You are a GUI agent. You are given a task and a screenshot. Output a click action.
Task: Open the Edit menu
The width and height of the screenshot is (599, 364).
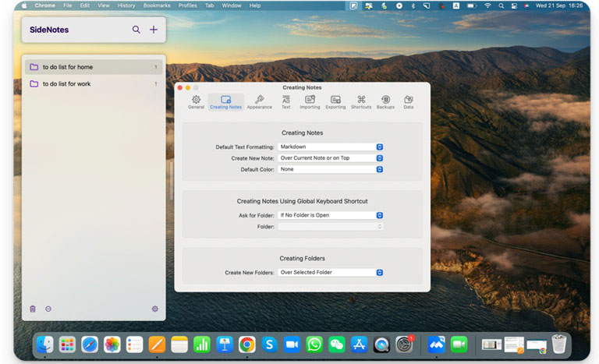(85, 5)
